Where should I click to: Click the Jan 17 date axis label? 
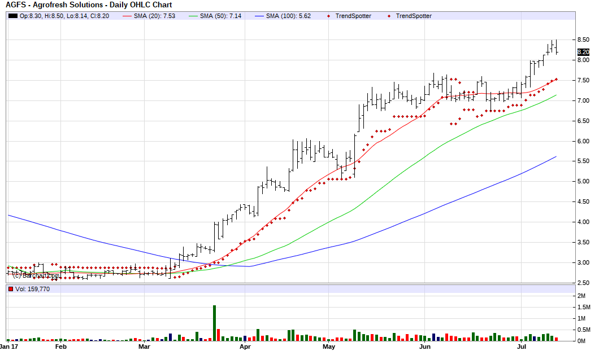coord(9,347)
